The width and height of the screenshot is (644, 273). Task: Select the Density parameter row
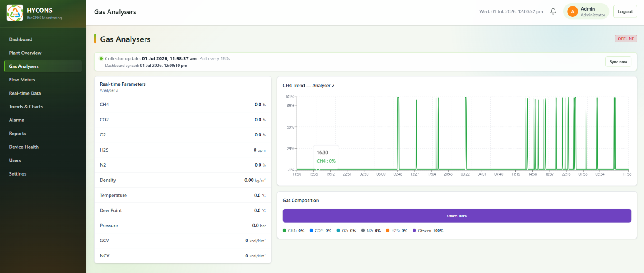click(x=183, y=180)
